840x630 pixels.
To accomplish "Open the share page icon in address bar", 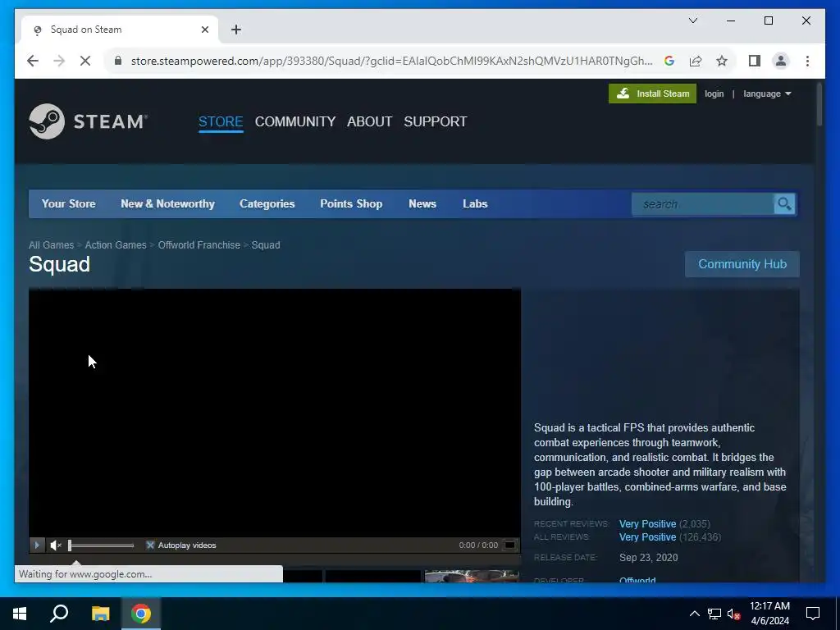I will coord(696,61).
